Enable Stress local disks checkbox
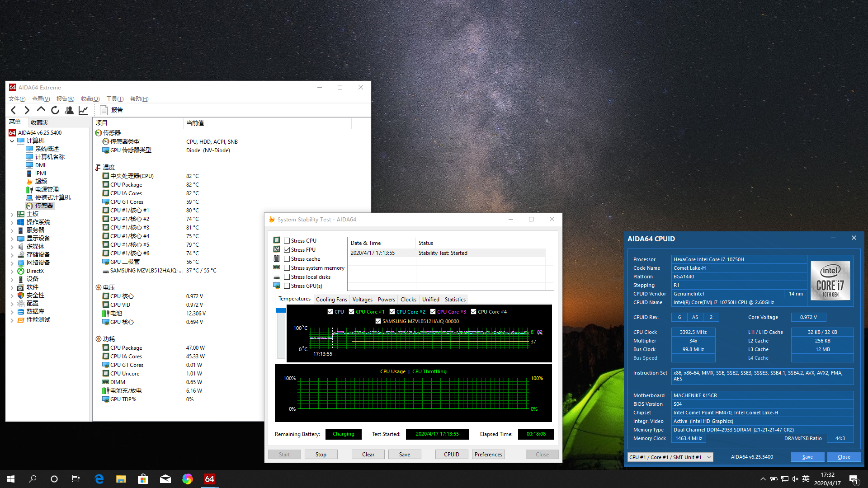Viewport: 868px width, 488px height. [287, 277]
